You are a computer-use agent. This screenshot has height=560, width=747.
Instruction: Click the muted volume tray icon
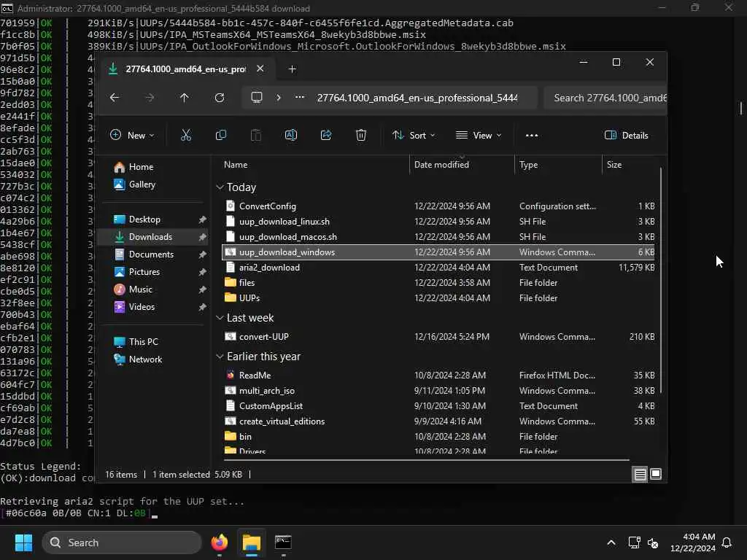tap(653, 542)
